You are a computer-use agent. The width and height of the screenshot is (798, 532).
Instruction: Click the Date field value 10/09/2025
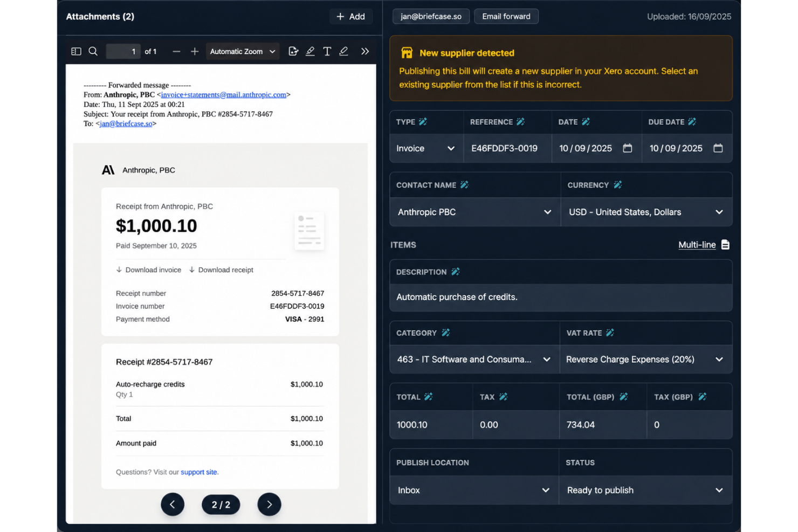(586, 148)
